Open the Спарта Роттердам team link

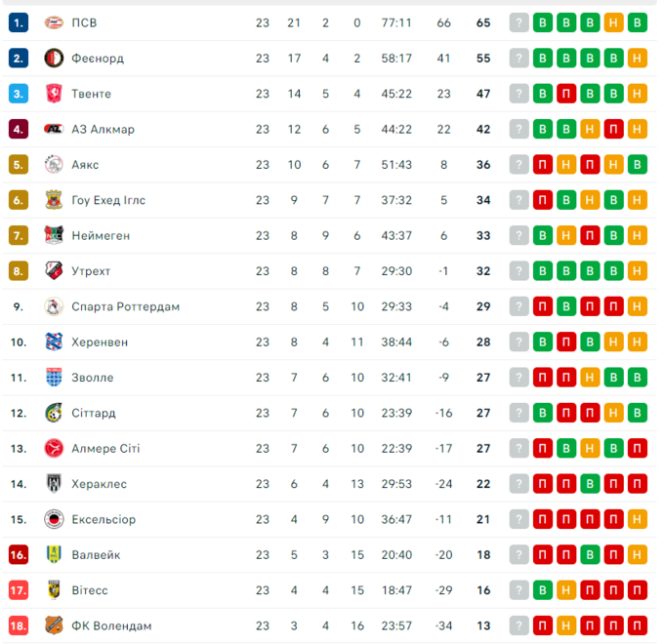point(125,306)
